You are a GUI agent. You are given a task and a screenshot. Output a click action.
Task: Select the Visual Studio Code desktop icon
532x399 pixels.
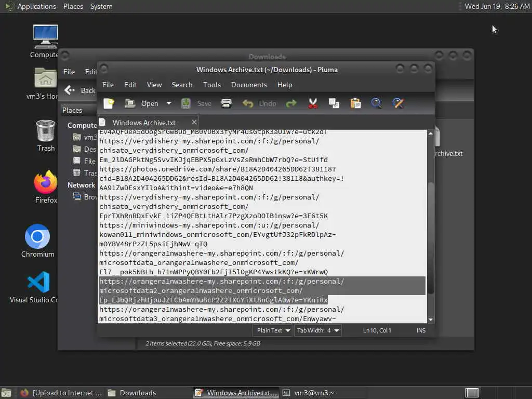35,287
